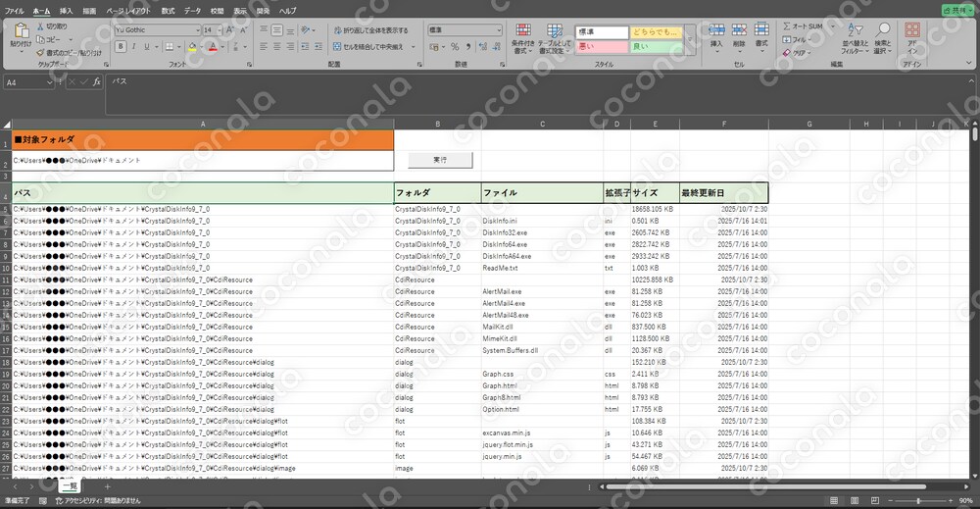The image size is (980, 509).
Task: Apply the 良い (Good) cell style
Action: [x=656, y=47]
